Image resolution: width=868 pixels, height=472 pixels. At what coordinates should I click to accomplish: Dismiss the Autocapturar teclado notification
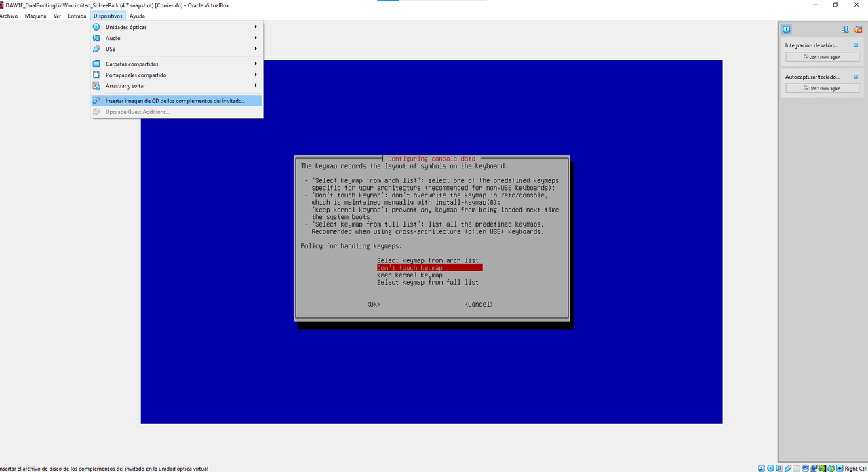[856, 77]
